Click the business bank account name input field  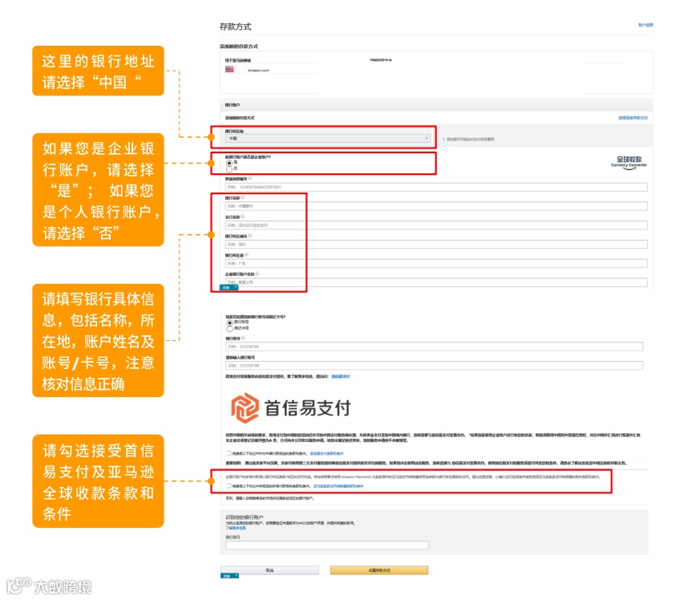point(436,282)
